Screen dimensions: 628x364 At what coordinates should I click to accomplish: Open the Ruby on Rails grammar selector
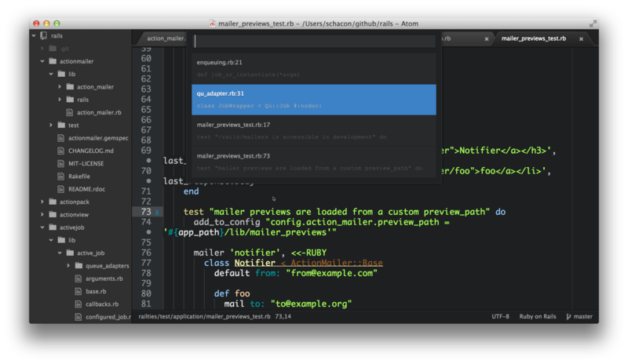[x=538, y=317]
